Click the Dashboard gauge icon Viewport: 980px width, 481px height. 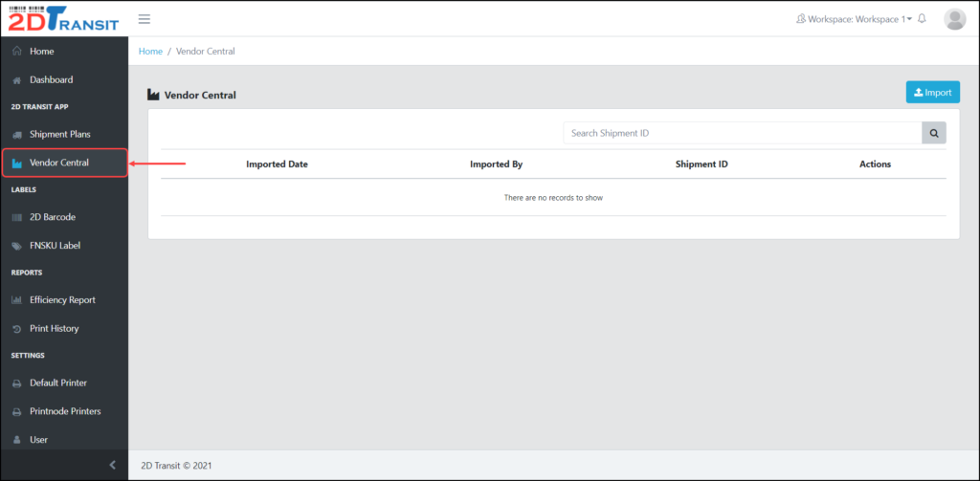tap(17, 80)
